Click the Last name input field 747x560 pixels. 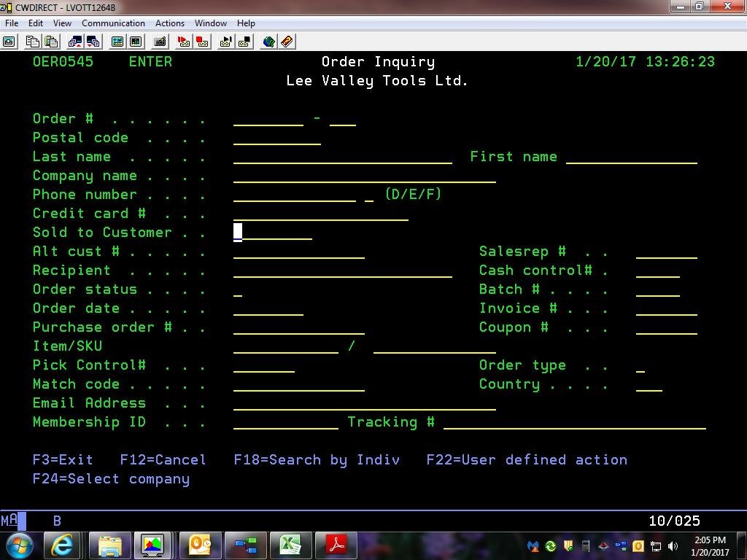click(x=343, y=157)
